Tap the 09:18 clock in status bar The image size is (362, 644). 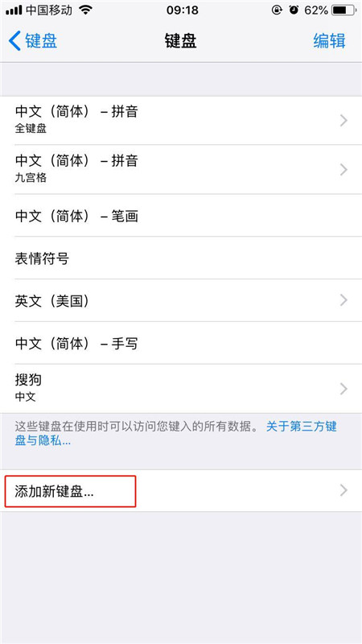(181, 10)
